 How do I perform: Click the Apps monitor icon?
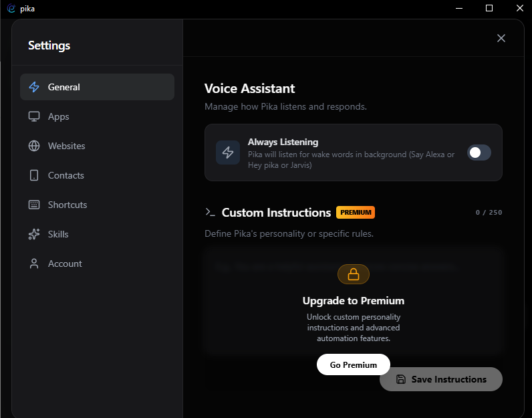pyautogui.click(x=34, y=116)
